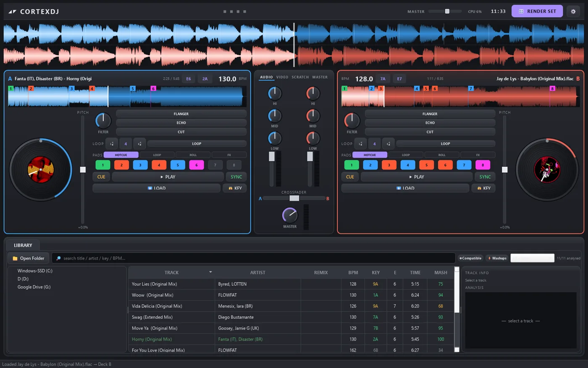
Task: Select the Loop pad mode on Deck A
Action: [157, 155]
